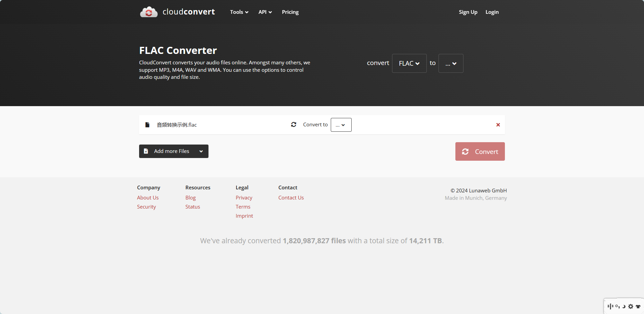The height and width of the screenshot is (314, 644).
Task: Open the Privacy link
Action: click(244, 198)
